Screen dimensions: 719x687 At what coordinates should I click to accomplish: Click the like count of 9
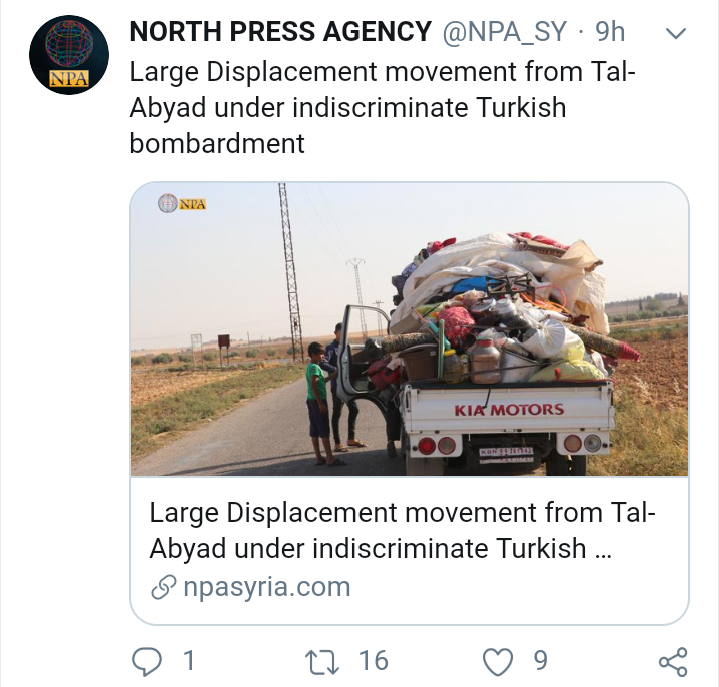[541, 661]
